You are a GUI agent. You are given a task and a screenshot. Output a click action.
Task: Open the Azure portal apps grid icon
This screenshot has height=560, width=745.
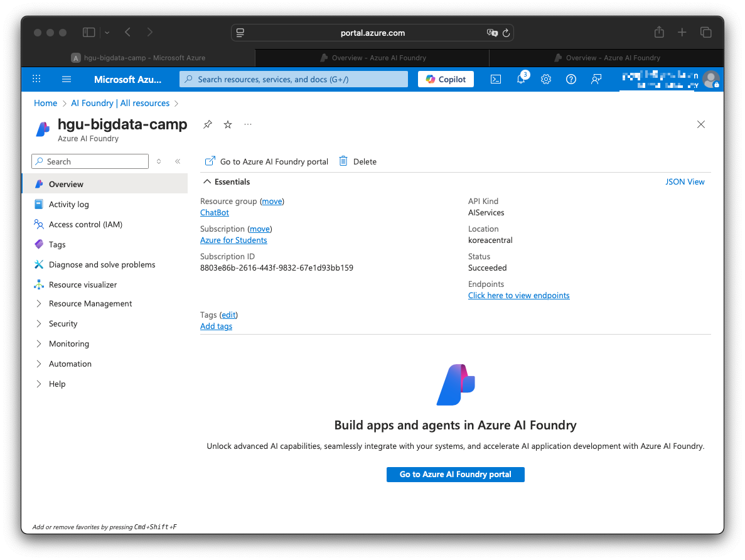click(x=36, y=79)
